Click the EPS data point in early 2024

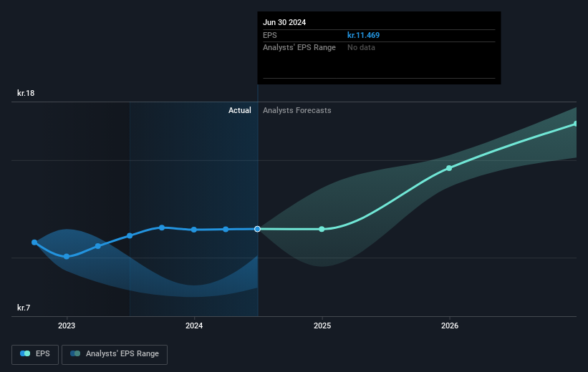(x=226, y=229)
